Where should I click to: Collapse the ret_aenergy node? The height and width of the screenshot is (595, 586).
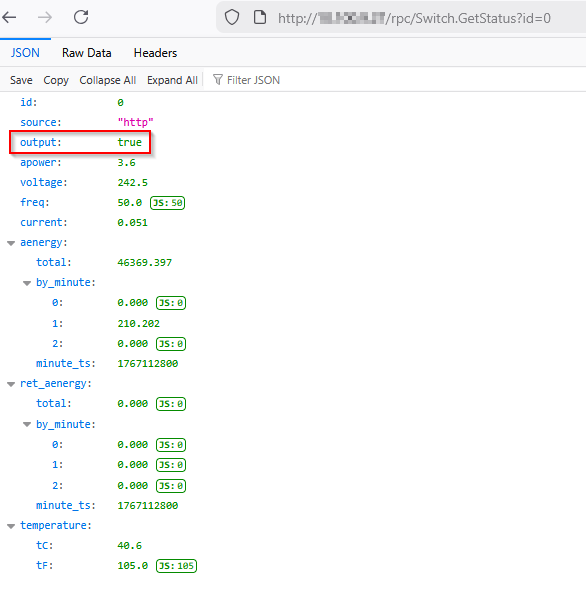(11, 384)
